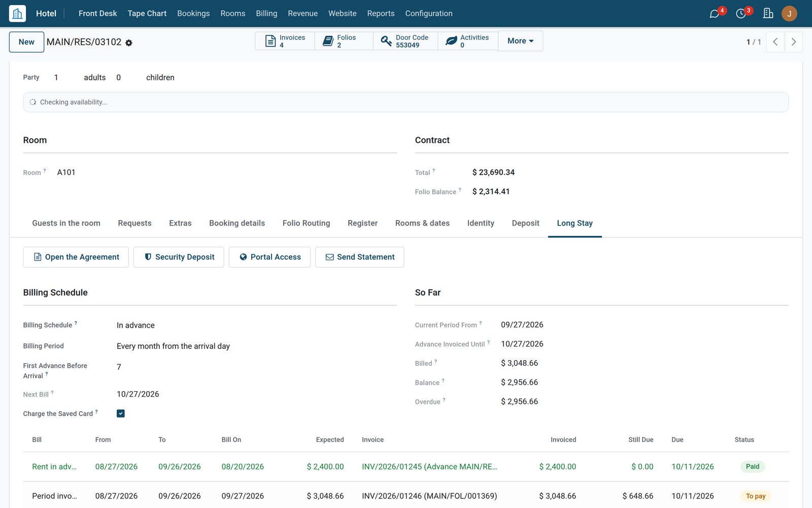
Task: Click contract Total $ 23,690.34
Action: 493,172
